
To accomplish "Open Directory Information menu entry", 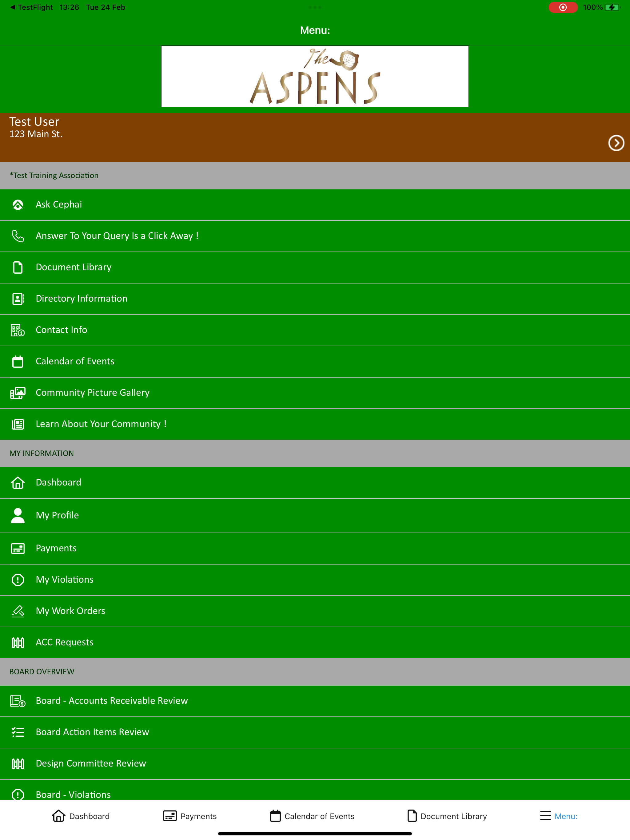I will click(x=315, y=299).
